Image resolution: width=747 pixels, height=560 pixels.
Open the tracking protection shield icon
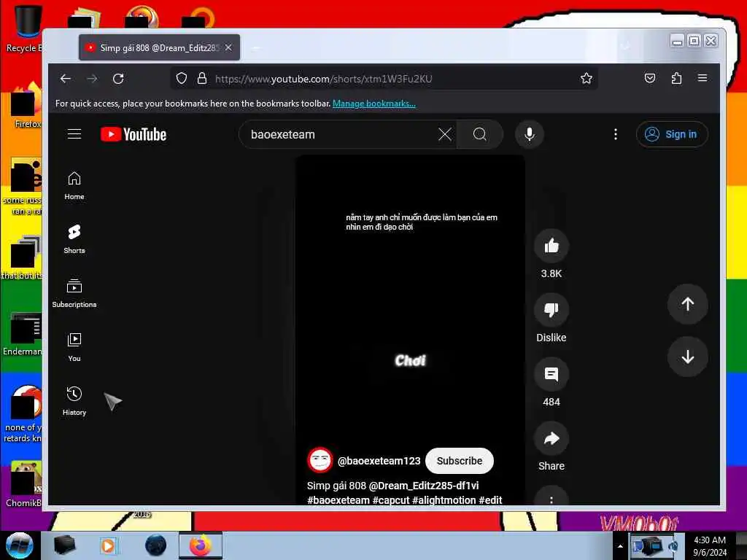pos(181,79)
